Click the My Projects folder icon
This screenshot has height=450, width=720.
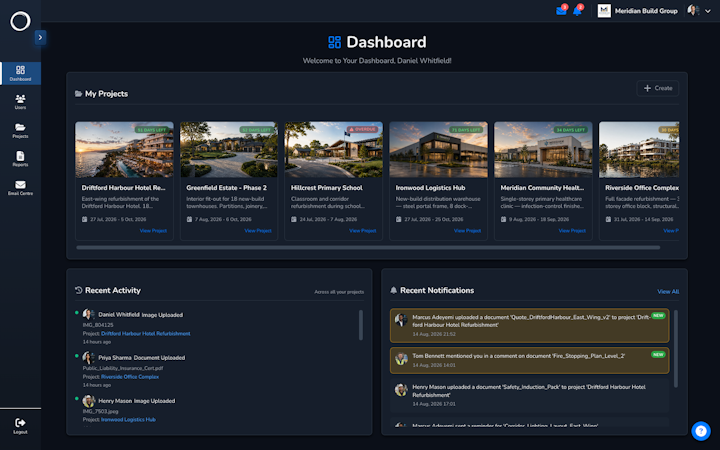79,94
